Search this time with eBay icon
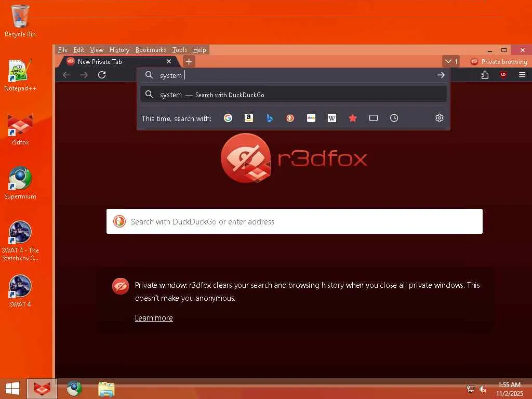The image size is (532, 399). (311, 118)
